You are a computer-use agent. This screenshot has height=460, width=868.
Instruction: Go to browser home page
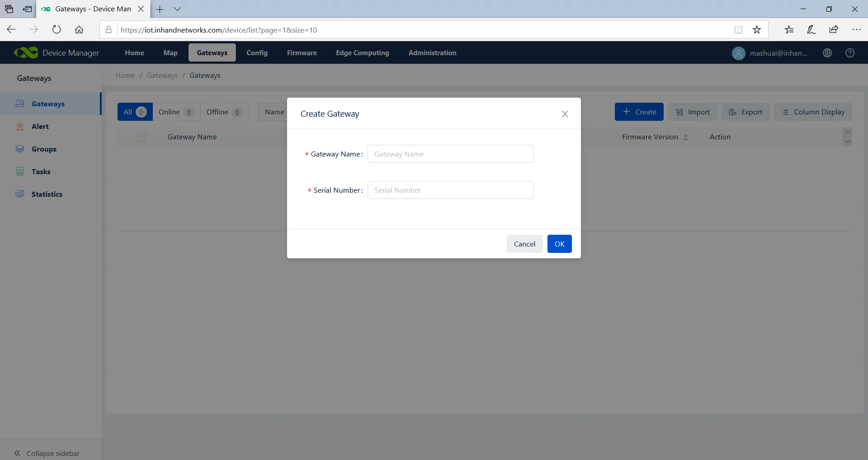click(x=79, y=30)
